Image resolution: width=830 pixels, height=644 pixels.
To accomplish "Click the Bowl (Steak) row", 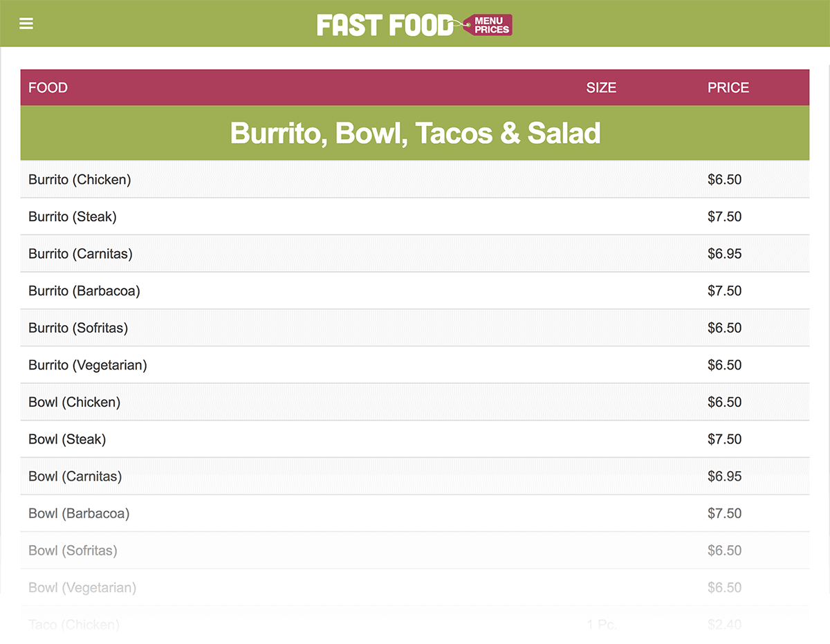I will click(415, 439).
